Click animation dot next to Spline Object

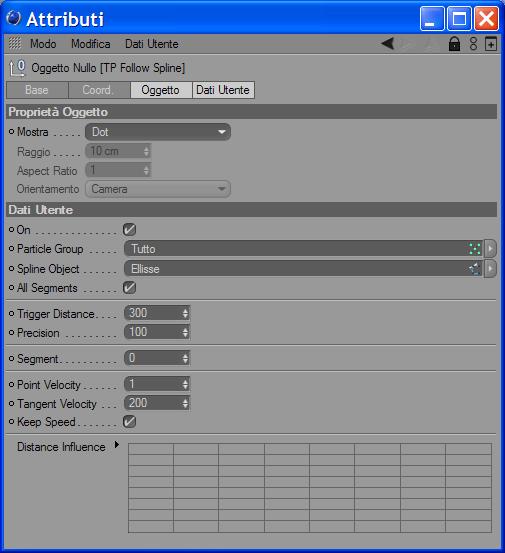(x=11, y=269)
